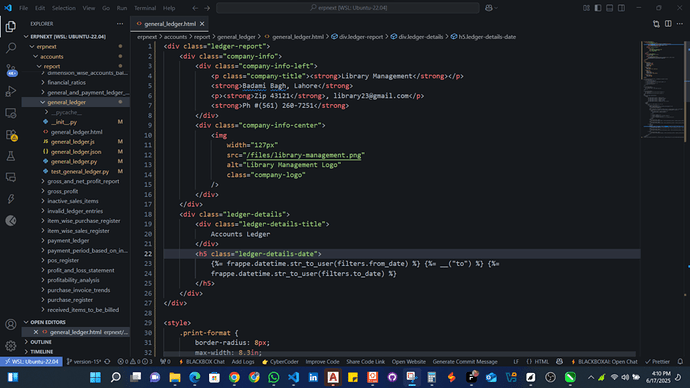
Task: Click Generate Commit Message in status bar
Action: point(465,362)
